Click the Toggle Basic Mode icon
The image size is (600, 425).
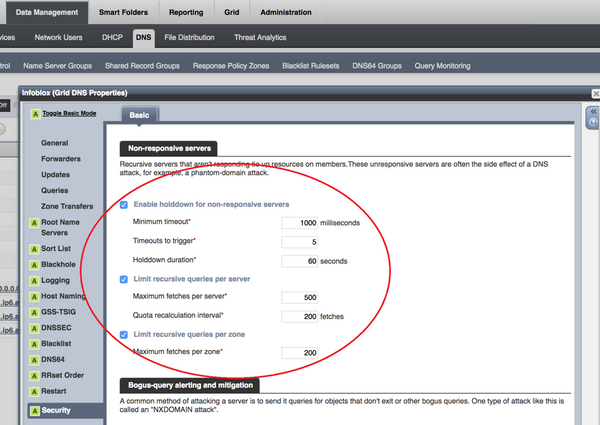click(x=32, y=113)
